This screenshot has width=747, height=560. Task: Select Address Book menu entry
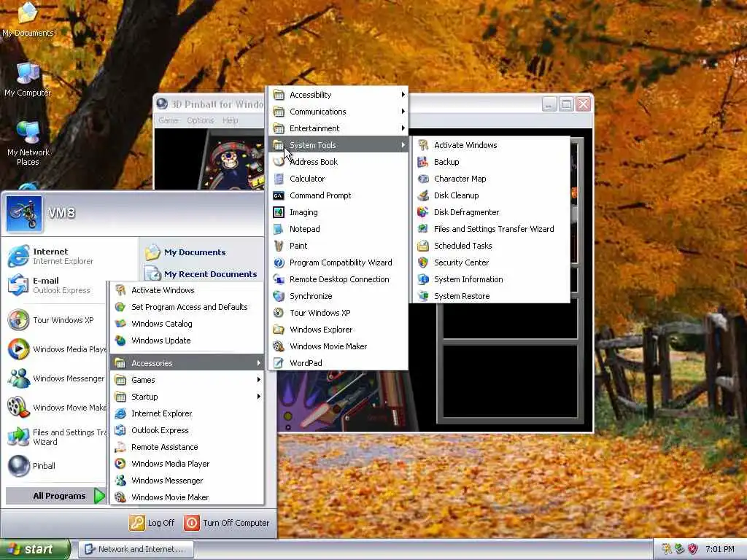click(x=338, y=162)
